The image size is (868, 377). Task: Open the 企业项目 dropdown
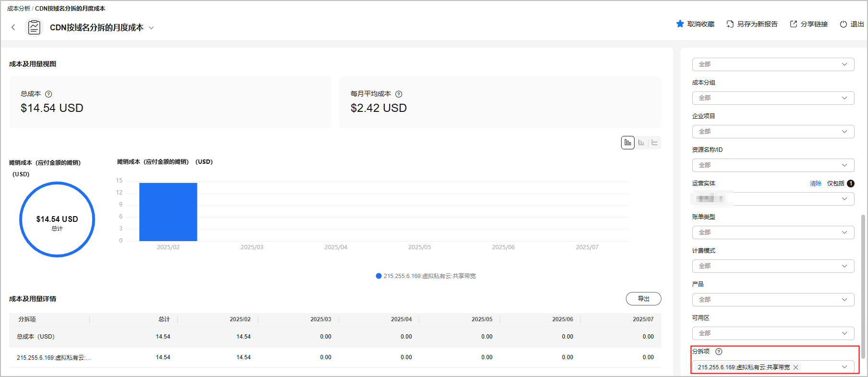[773, 132]
